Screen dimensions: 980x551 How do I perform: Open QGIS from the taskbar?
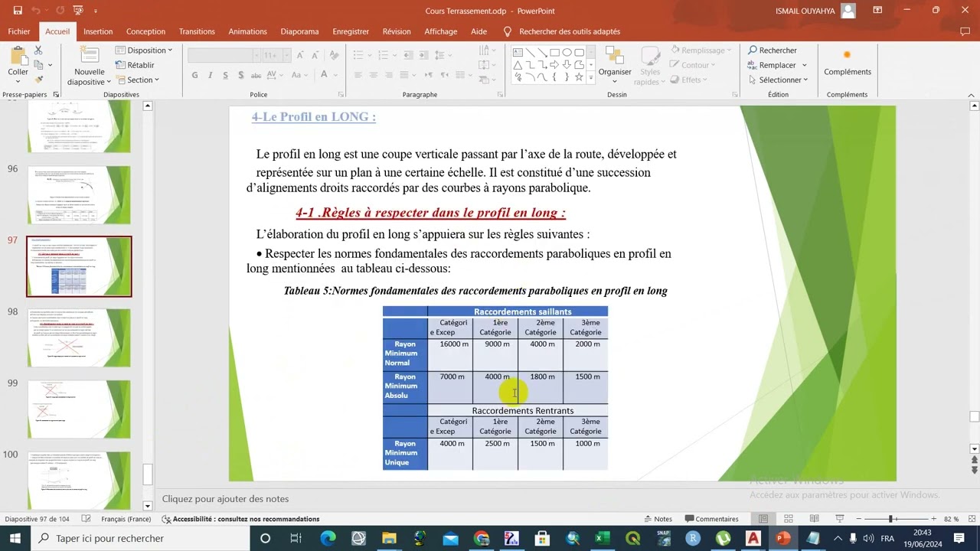[x=633, y=539]
